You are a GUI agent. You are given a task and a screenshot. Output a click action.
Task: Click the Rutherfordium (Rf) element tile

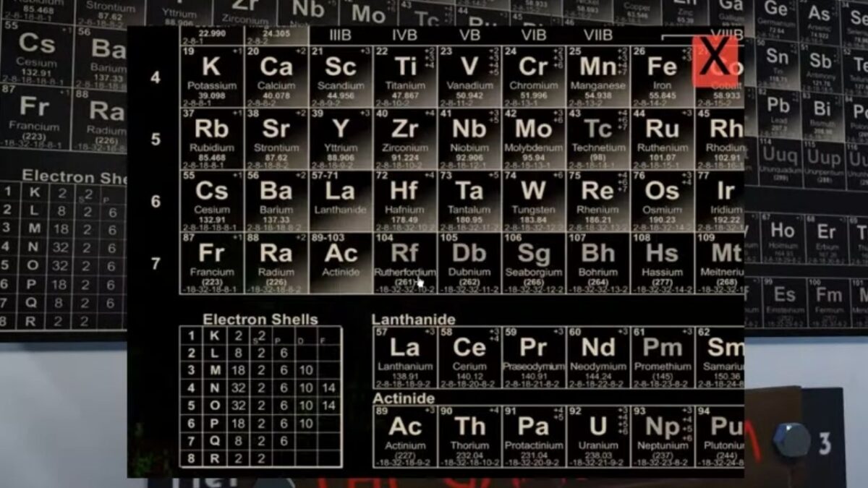pyautogui.click(x=404, y=262)
